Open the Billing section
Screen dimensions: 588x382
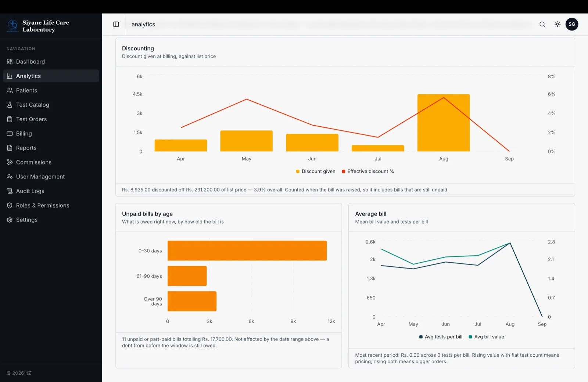[51, 133]
